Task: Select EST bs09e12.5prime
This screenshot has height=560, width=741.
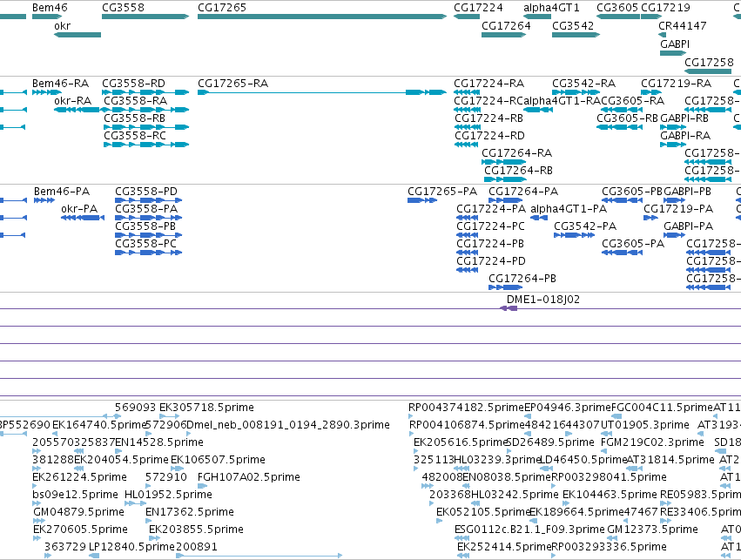Action: pyautogui.click(x=75, y=495)
